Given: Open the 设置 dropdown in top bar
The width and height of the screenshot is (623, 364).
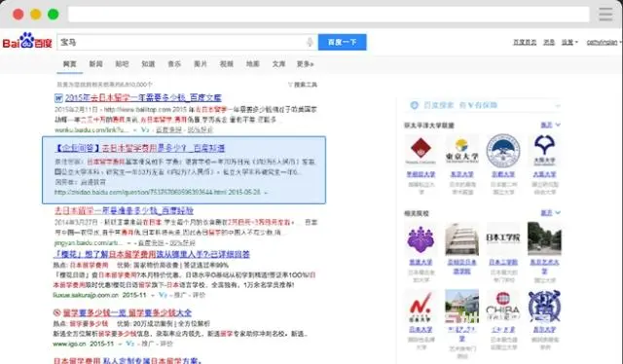Looking at the screenshot, I should (569, 42).
